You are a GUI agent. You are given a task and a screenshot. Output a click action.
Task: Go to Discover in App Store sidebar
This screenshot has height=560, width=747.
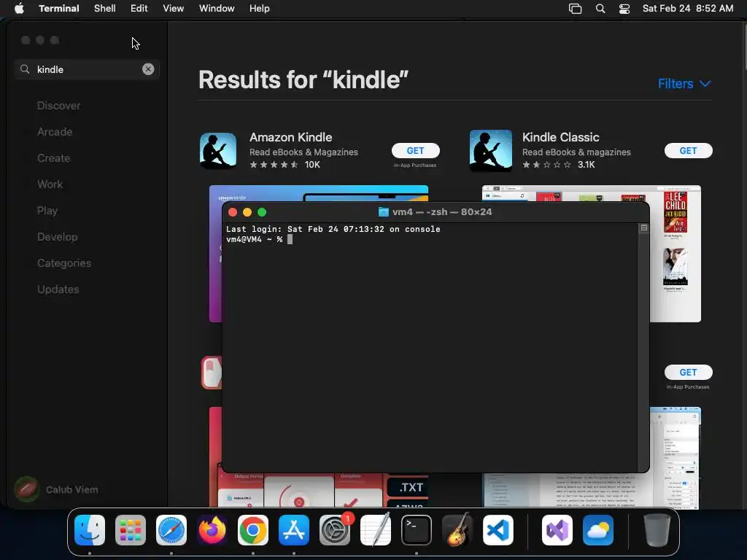58,106
